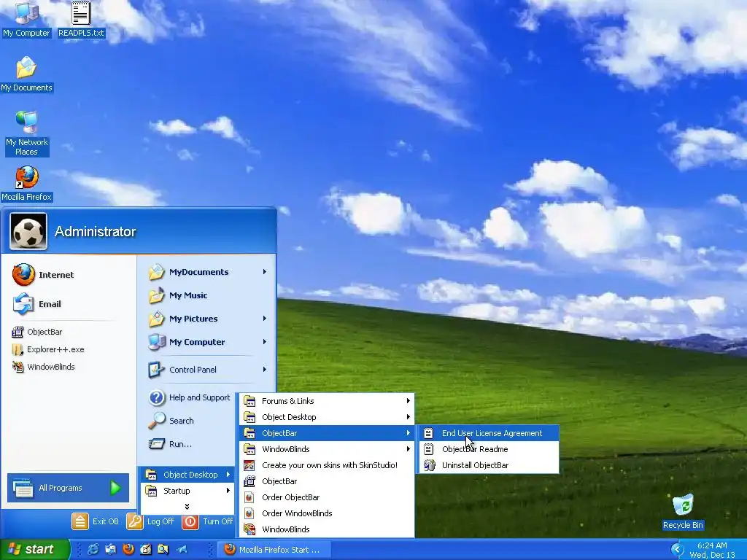Image resolution: width=747 pixels, height=560 pixels.
Task: Launch Firefox from quick launch bar
Action: tap(128, 550)
